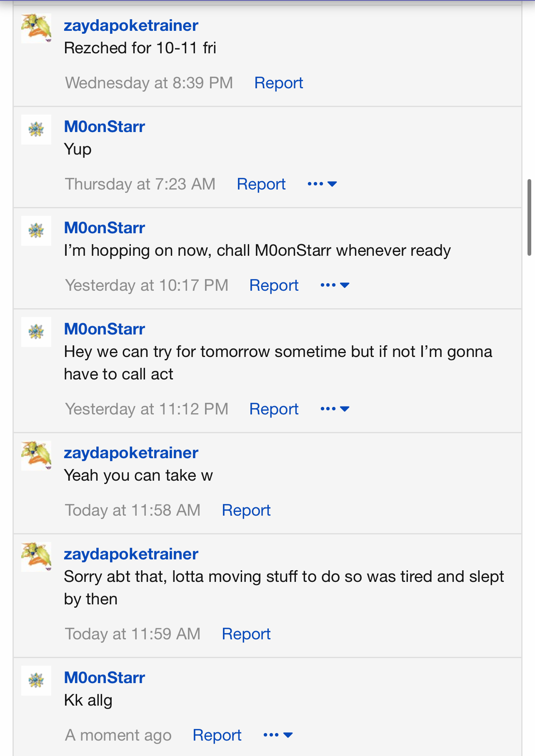Click zaydapoketrainer avatar on 'Sorry abt that' post
The image size is (535, 756).
click(36, 556)
